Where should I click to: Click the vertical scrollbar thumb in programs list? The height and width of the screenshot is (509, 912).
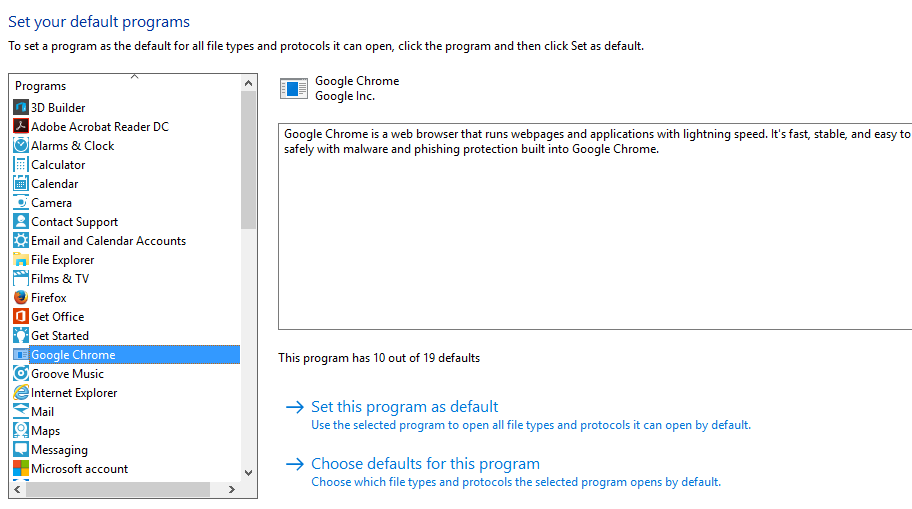point(248,160)
